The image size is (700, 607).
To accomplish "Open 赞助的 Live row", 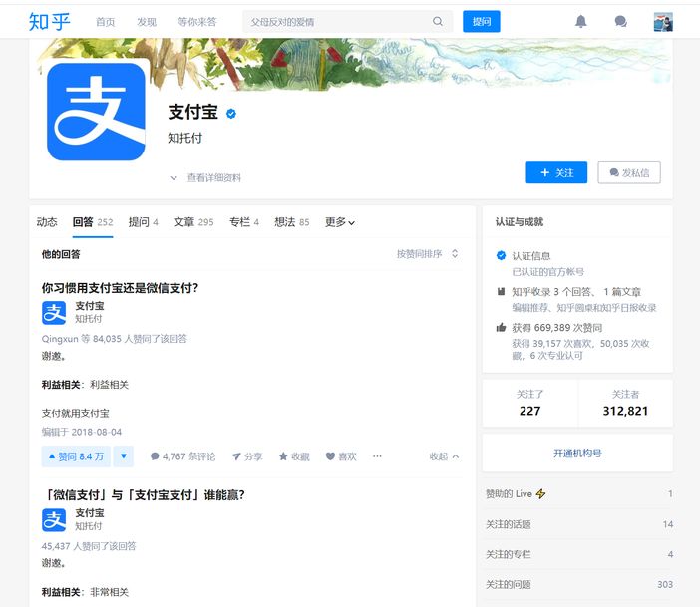I will pyautogui.click(x=579, y=494).
